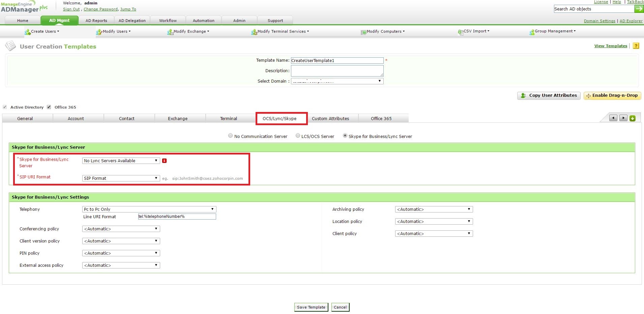Open the Location policy dropdown
Screen dimensions: 644x314
point(434,222)
